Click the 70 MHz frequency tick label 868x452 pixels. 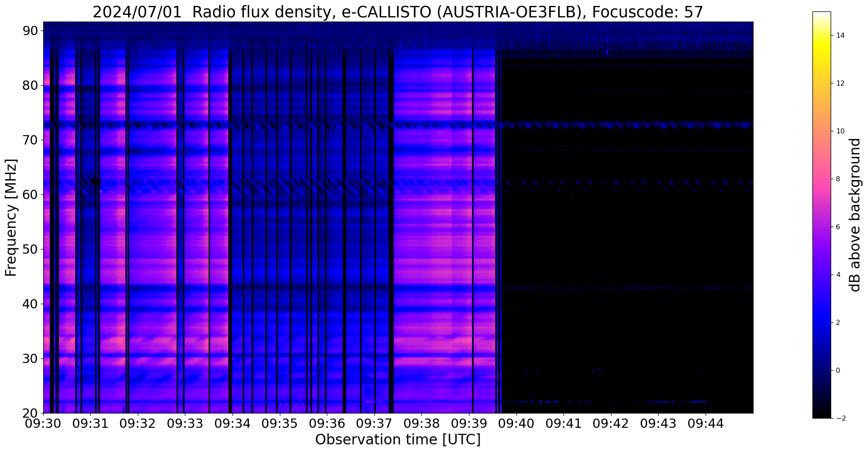(31, 140)
